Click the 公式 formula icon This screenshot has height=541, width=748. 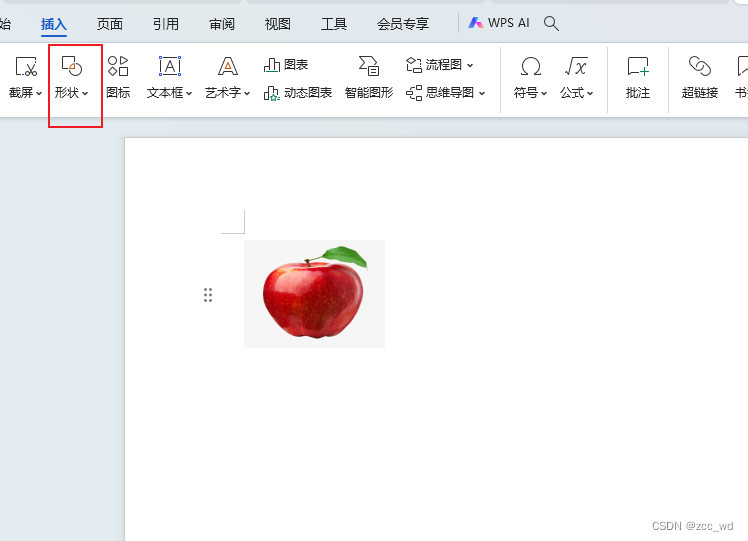tap(576, 66)
